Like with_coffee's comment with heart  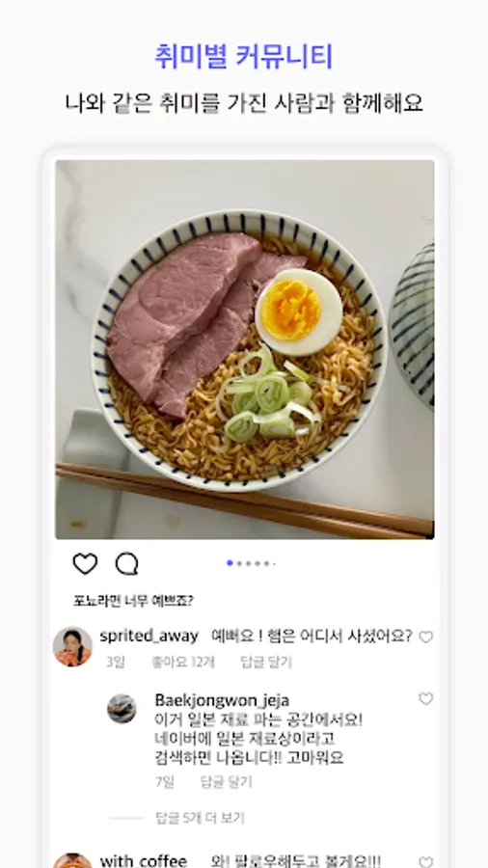tap(425, 862)
